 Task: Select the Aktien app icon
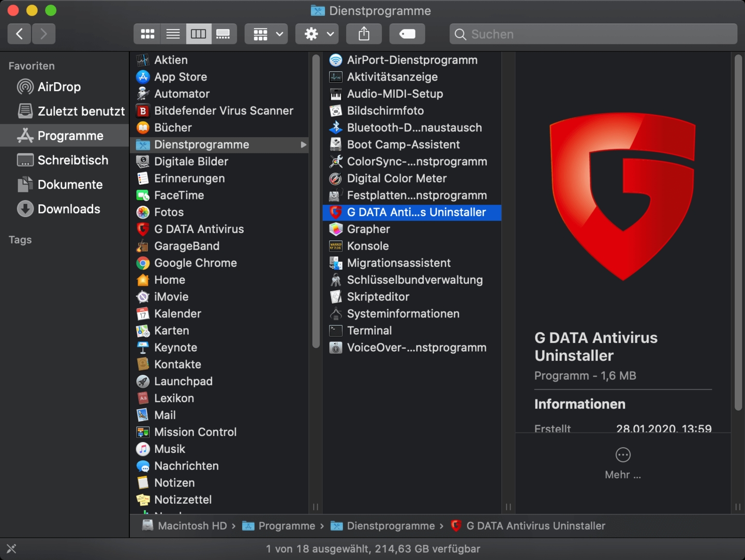(x=143, y=60)
